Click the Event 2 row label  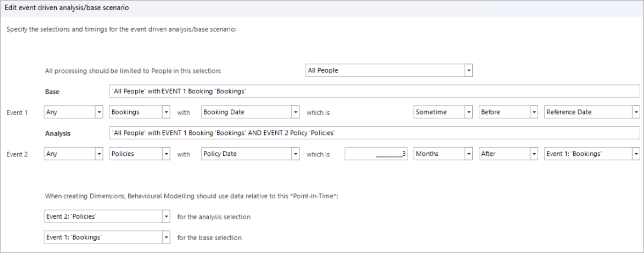[17, 154]
